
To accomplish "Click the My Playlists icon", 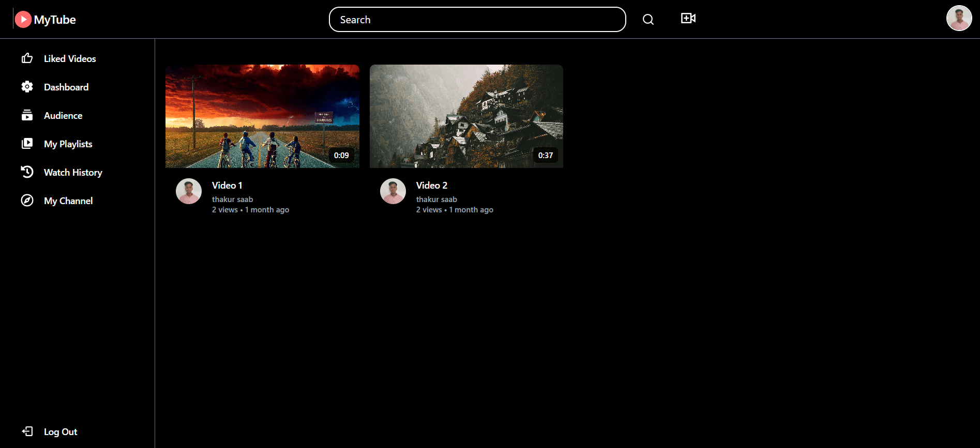I will (x=27, y=144).
